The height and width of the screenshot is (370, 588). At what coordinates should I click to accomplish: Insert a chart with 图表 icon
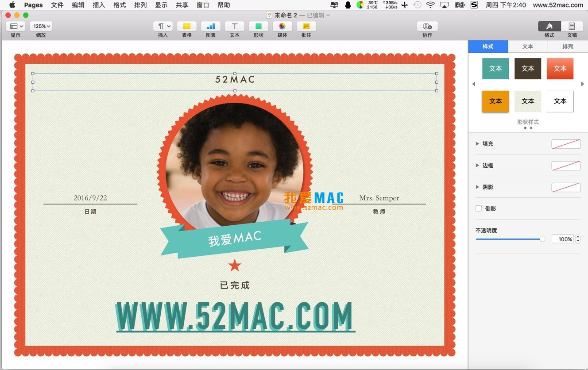point(211,26)
